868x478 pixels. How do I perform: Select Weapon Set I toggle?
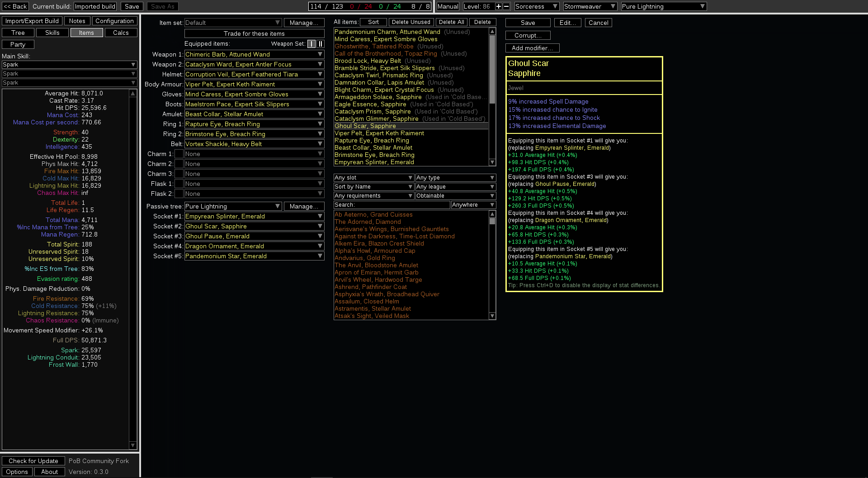point(311,44)
